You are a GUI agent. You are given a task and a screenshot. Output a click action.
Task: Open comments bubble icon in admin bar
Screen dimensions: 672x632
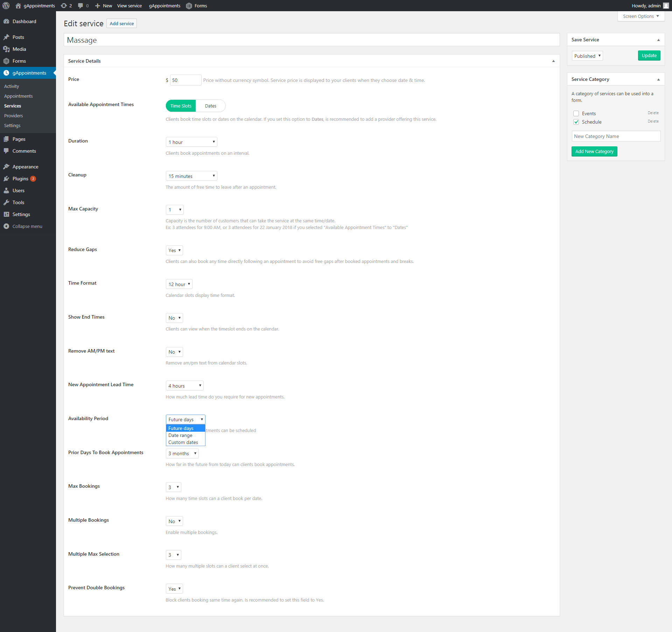[x=80, y=6]
